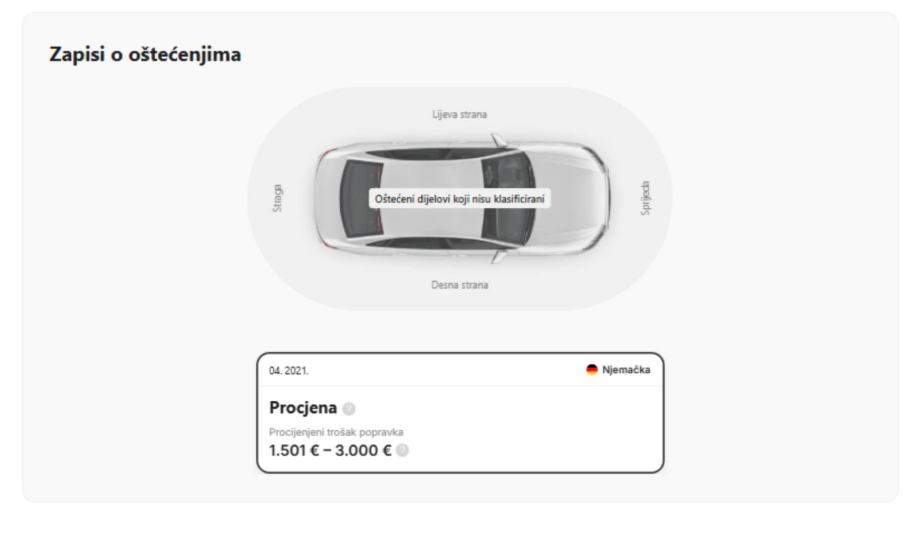
Task: Click the "Procjena" title in the damage card
Action: (x=302, y=409)
